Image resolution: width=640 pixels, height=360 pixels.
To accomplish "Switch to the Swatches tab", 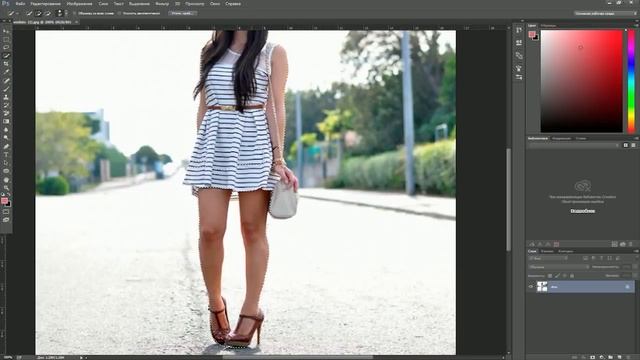I will 549,25.
